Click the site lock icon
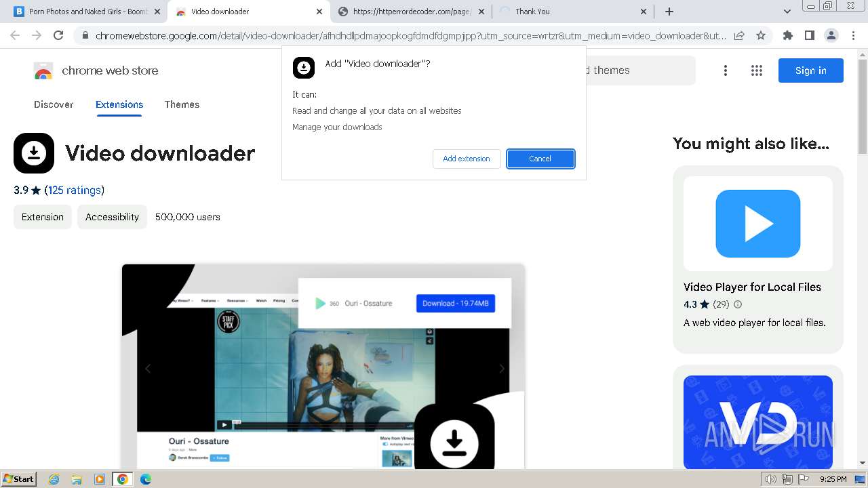 coord(85,35)
